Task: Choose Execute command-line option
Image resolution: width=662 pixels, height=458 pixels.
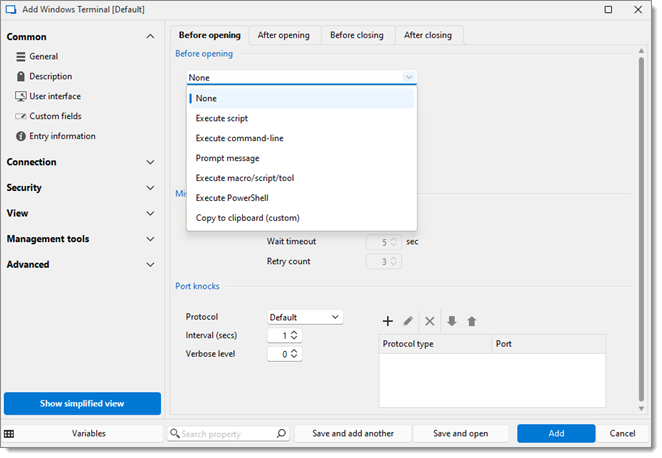Action: 301,138
